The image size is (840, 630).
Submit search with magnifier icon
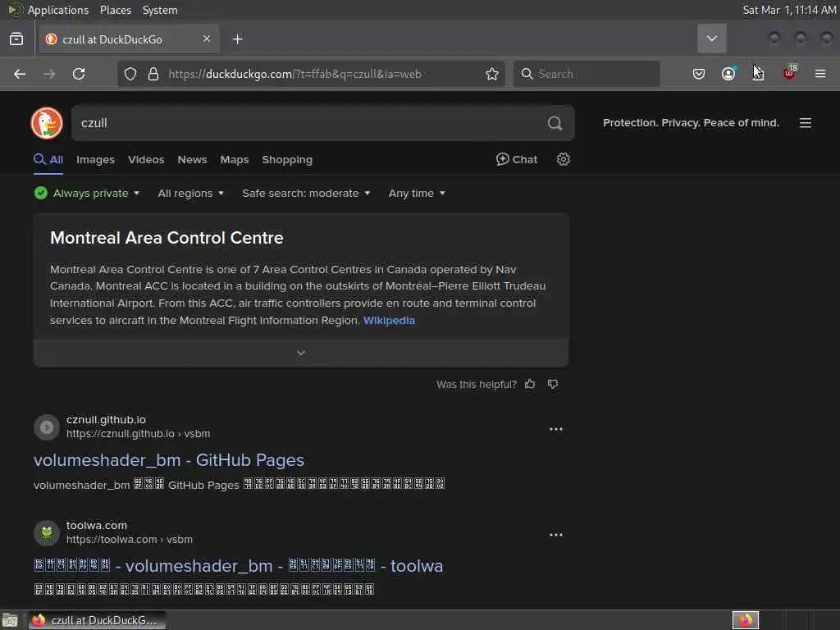(555, 123)
